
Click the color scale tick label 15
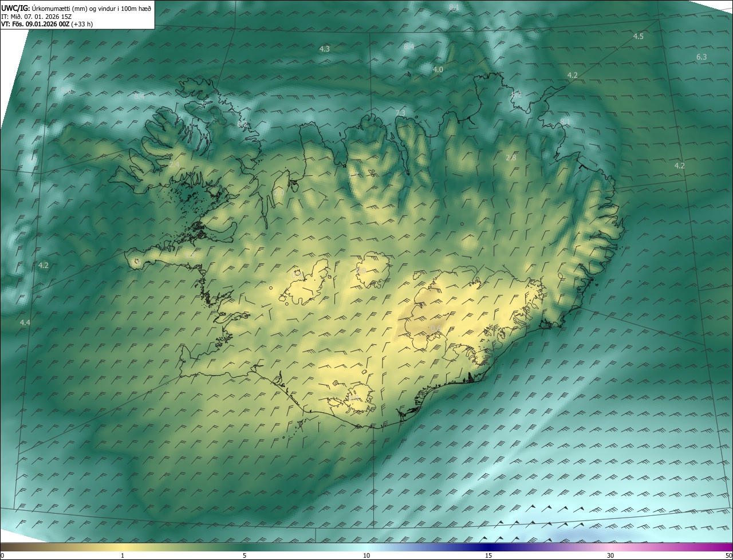click(x=488, y=555)
